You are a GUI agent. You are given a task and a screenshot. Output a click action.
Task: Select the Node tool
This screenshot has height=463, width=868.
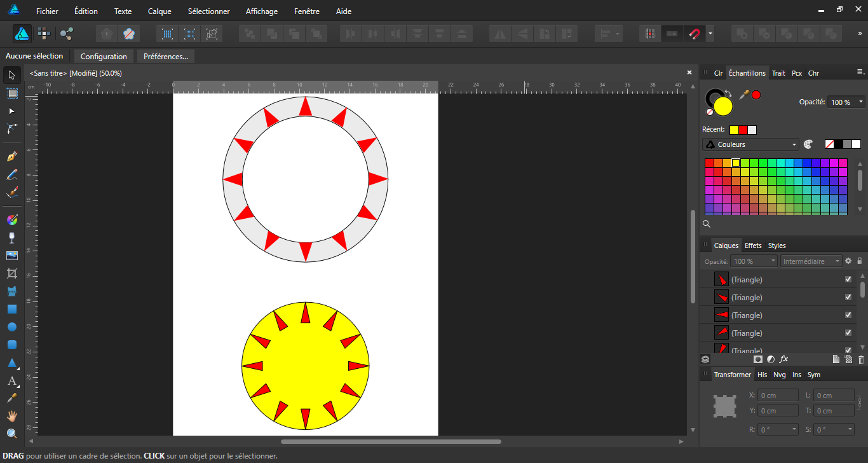coord(11,111)
